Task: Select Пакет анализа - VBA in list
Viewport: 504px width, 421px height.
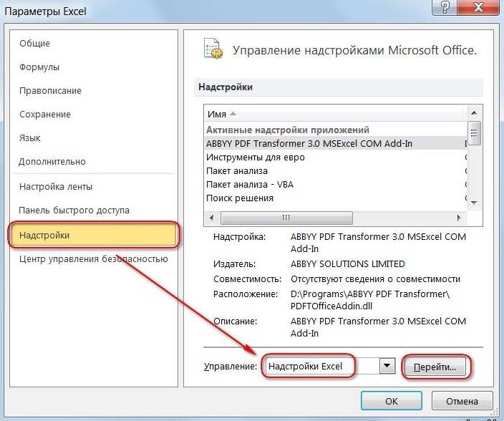Action: [x=250, y=184]
